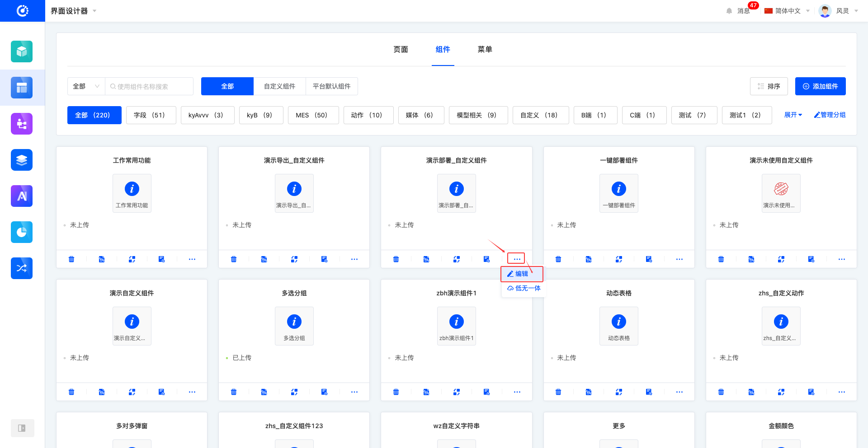This screenshot has width=868, height=448.
Task: Open the purple workflow icon in sidebar
Action: pyautogui.click(x=22, y=124)
